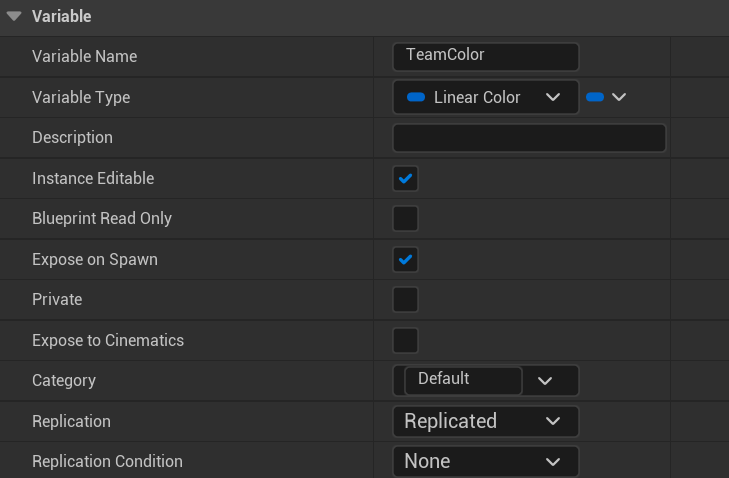Click the Replication property label

71,421
